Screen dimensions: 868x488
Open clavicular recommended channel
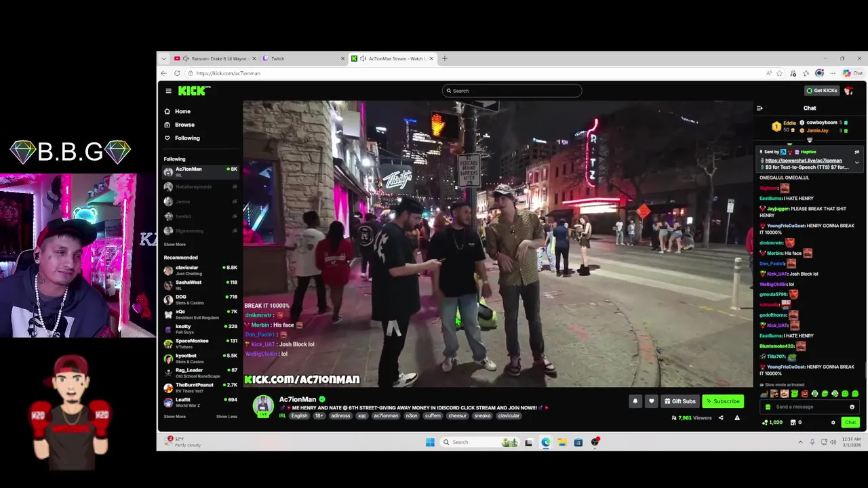(x=200, y=270)
